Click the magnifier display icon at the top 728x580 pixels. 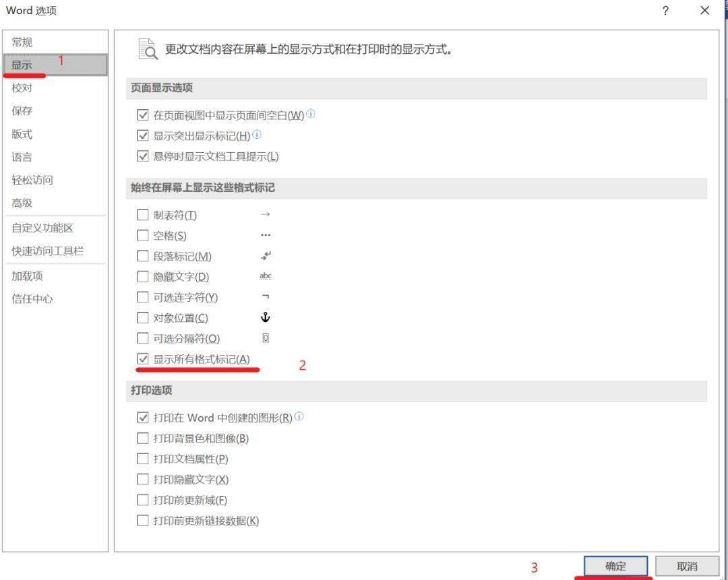click(x=147, y=47)
